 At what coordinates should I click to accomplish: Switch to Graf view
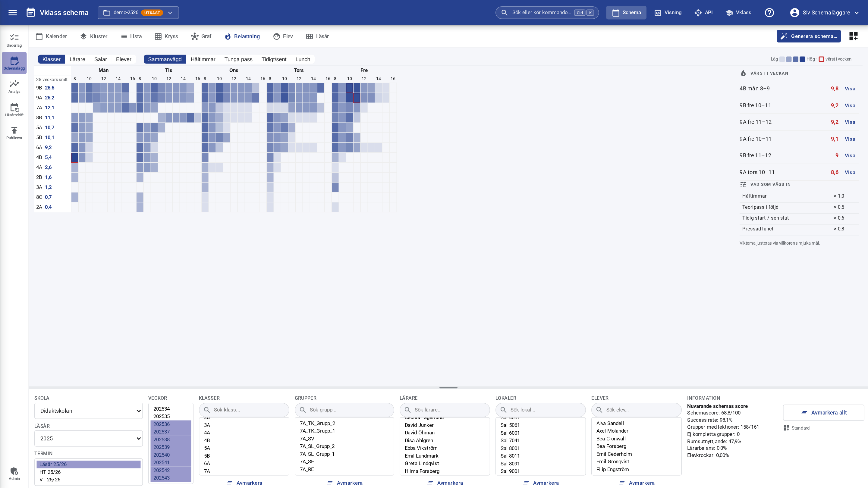pos(201,36)
